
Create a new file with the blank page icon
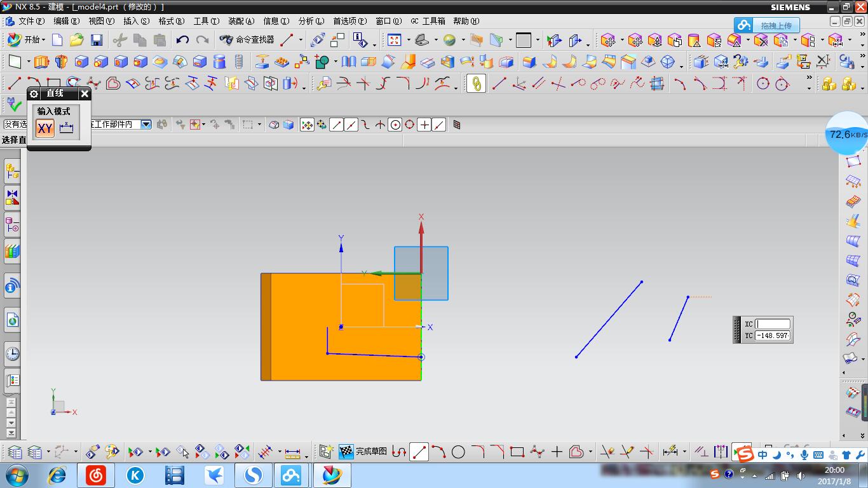[x=57, y=40]
